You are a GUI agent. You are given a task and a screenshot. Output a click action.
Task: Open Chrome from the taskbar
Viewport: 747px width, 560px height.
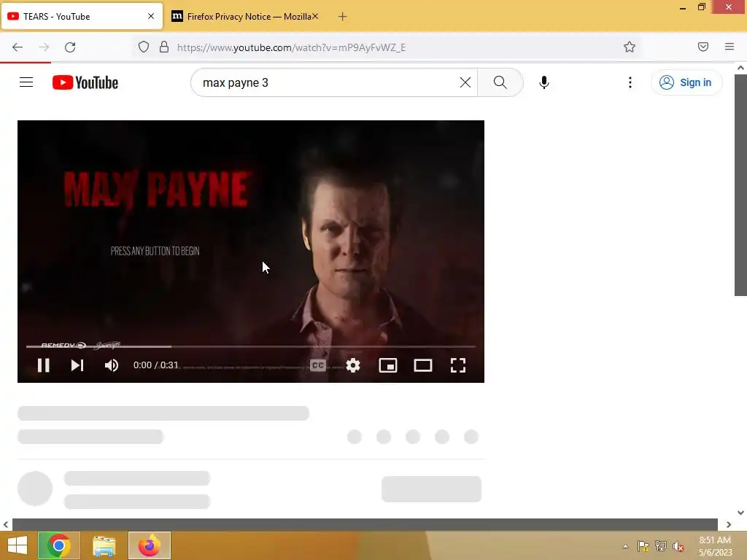point(59,545)
